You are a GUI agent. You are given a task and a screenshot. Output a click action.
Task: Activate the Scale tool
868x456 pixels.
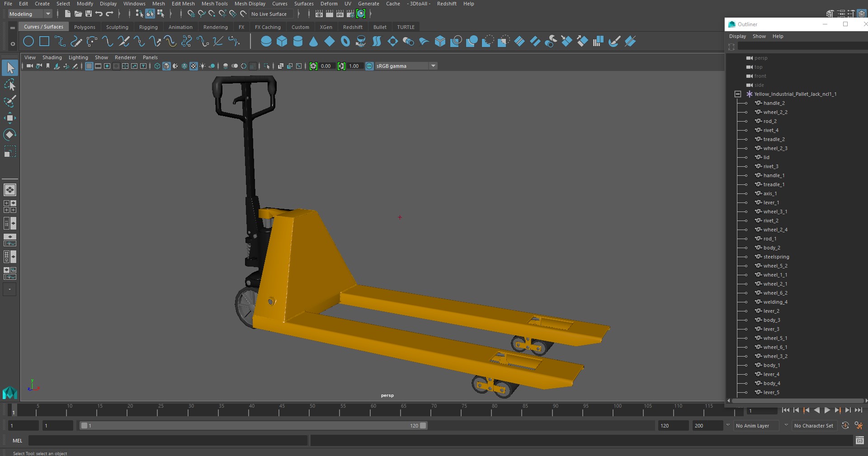[10, 151]
